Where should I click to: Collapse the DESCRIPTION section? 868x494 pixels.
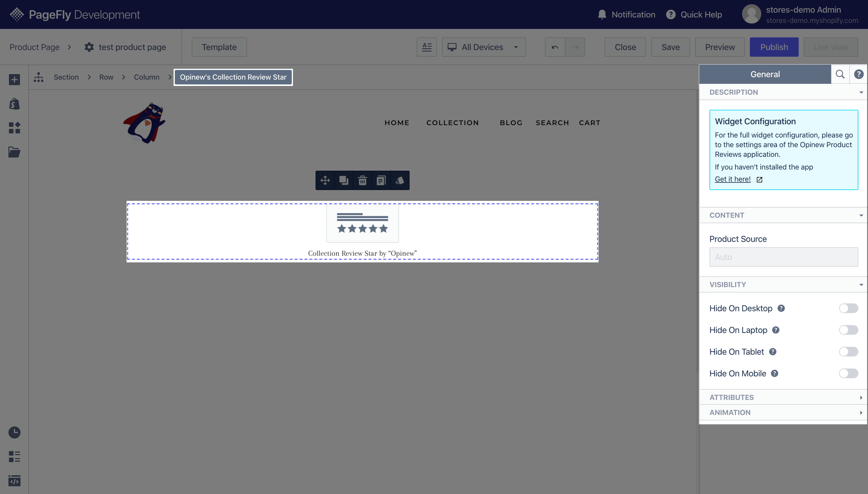[783, 92]
